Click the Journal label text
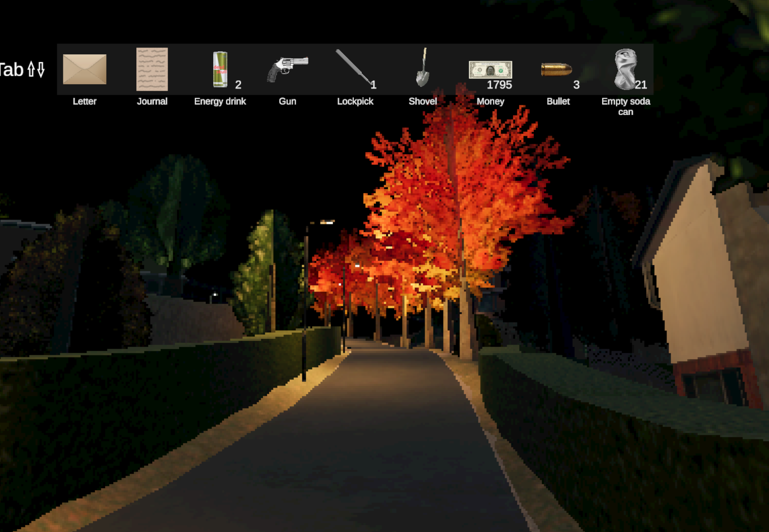The height and width of the screenshot is (532, 769). [x=152, y=101]
